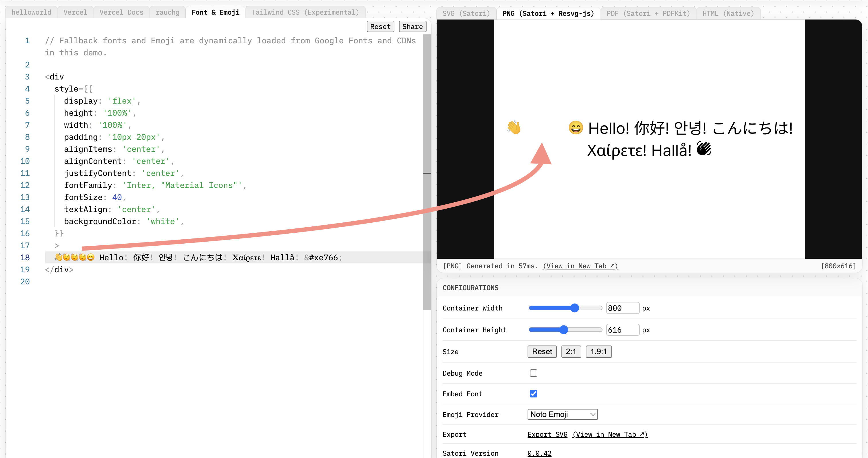Open the Vercel Docs example tab
This screenshot has height=458, width=868.
point(121,12)
